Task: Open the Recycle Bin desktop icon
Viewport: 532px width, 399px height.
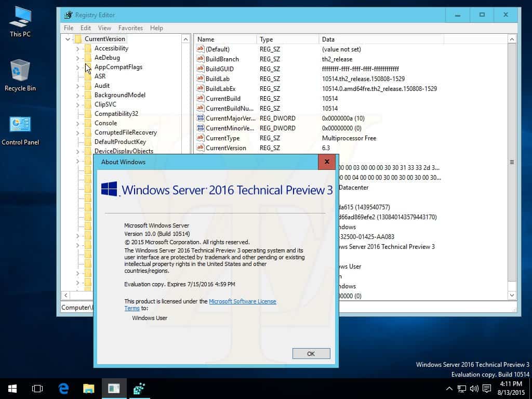Action: [20, 75]
